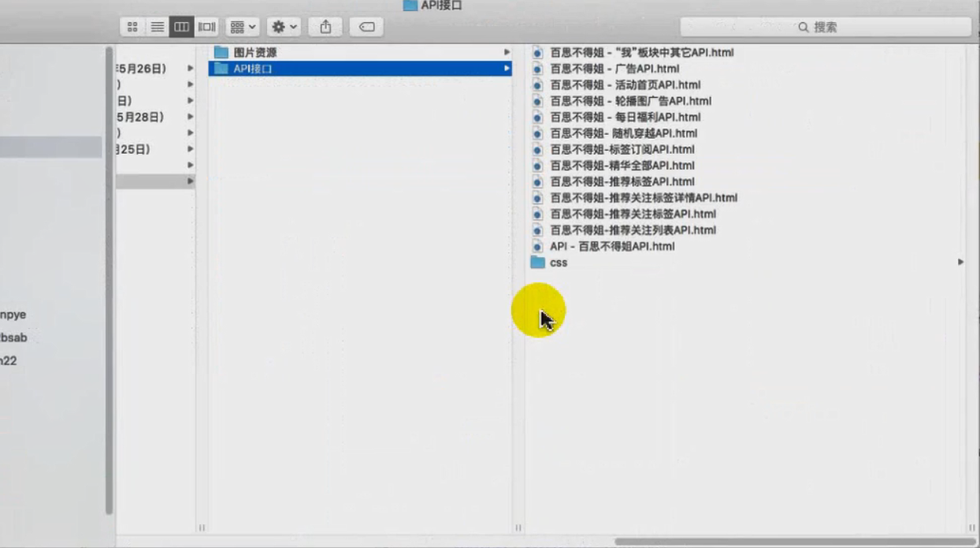The width and height of the screenshot is (980, 548).
Task: Click HTML icon of 推荐关注列表API.html
Action: tap(537, 230)
